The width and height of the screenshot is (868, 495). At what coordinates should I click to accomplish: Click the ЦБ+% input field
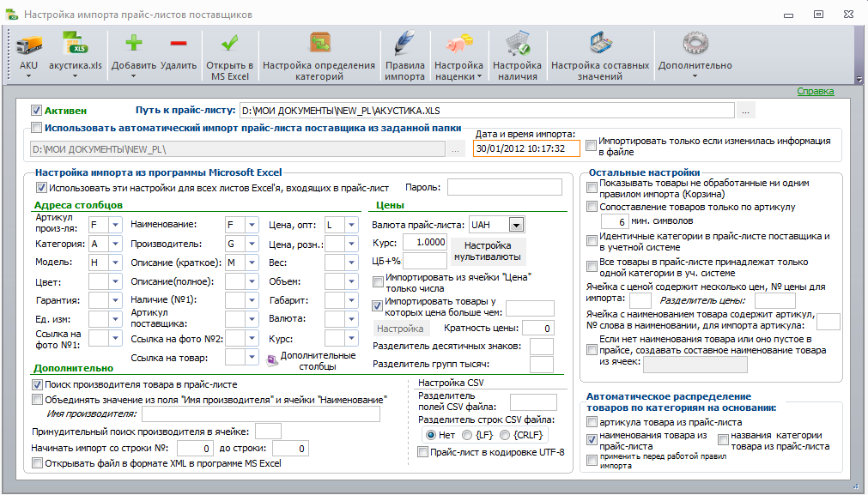click(x=425, y=261)
